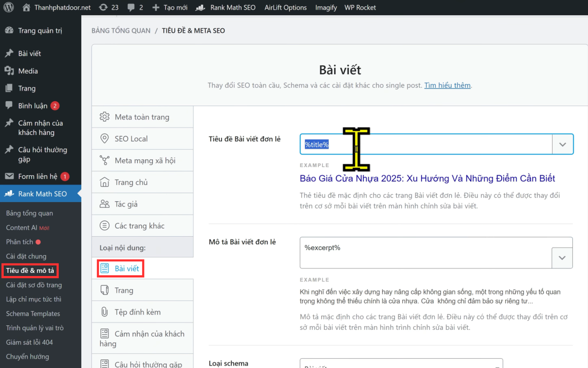Open Phân tích submenu item

pyautogui.click(x=19, y=242)
